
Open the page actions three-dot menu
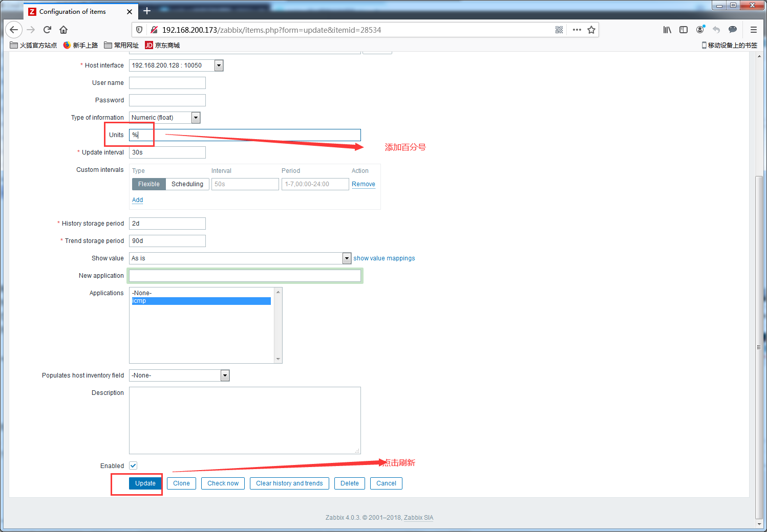coord(577,30)
